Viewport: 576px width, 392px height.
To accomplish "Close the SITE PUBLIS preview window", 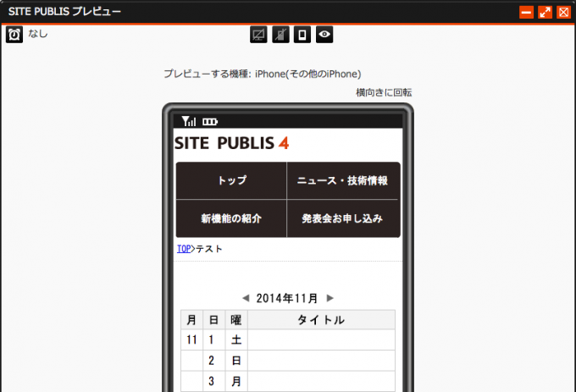I will [564, 12].
